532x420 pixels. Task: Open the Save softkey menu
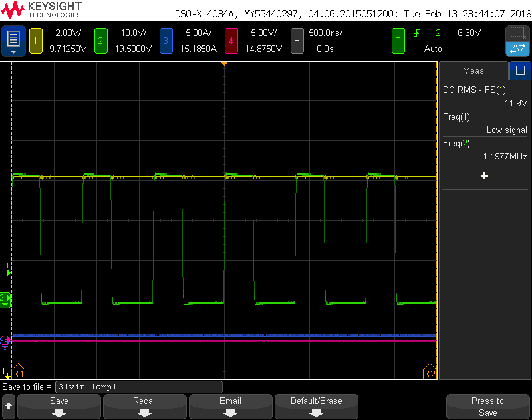point(59,407)
